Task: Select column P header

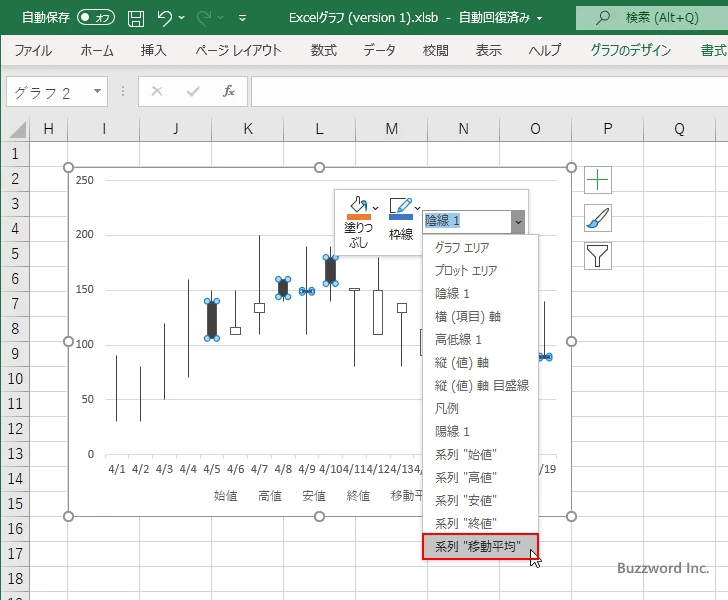Action: 607,129
